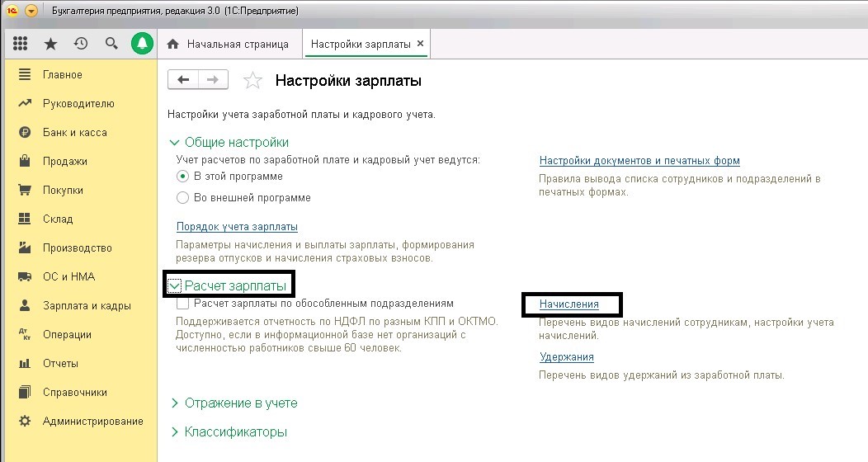This screenshot has height=462, width=868.
Task: Open 'Порядок учета зарплаты' link
Action: tap(237, 226)
